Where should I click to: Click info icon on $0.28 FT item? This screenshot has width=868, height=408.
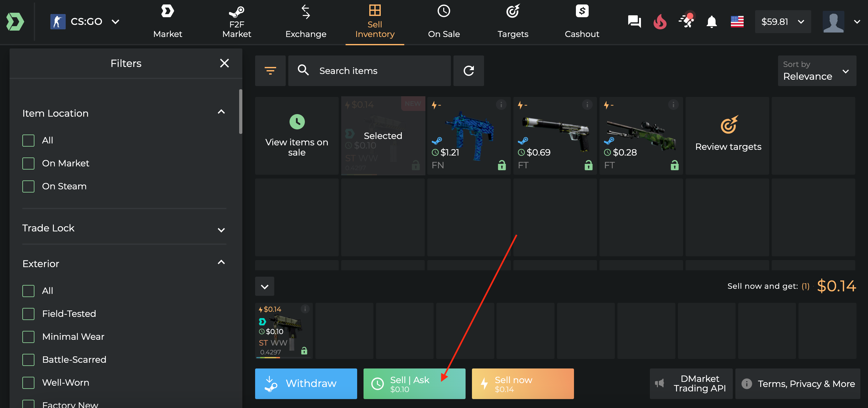(x=673, y=105)
